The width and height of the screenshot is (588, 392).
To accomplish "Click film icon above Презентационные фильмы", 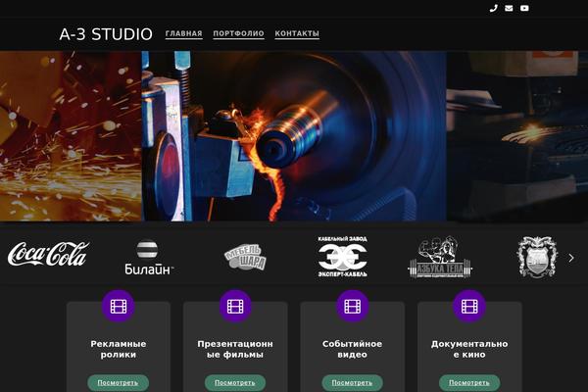I will point(235,307).
